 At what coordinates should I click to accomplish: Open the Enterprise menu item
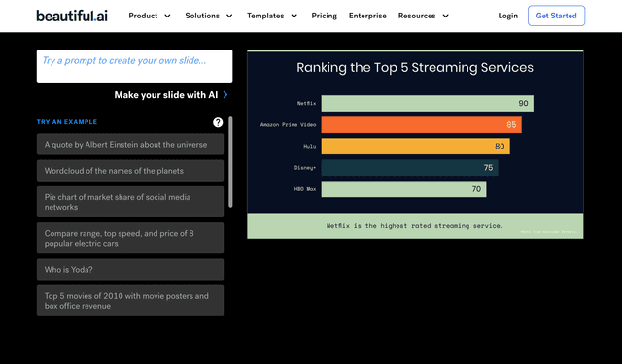367,16
